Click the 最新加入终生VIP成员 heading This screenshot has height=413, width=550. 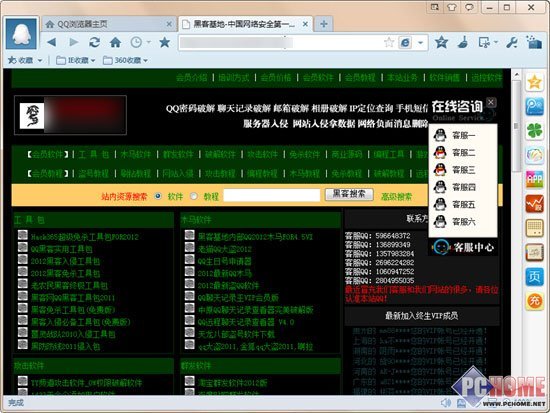point(421,316)
